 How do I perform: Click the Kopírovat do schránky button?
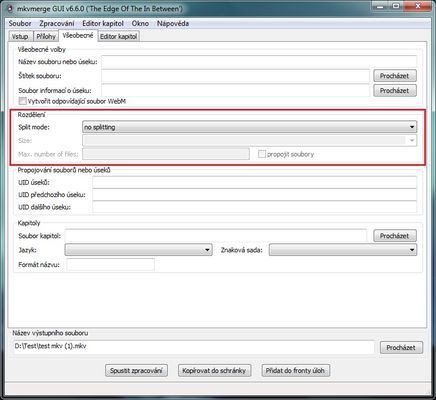pyautogui.click(x=214, y=370)
